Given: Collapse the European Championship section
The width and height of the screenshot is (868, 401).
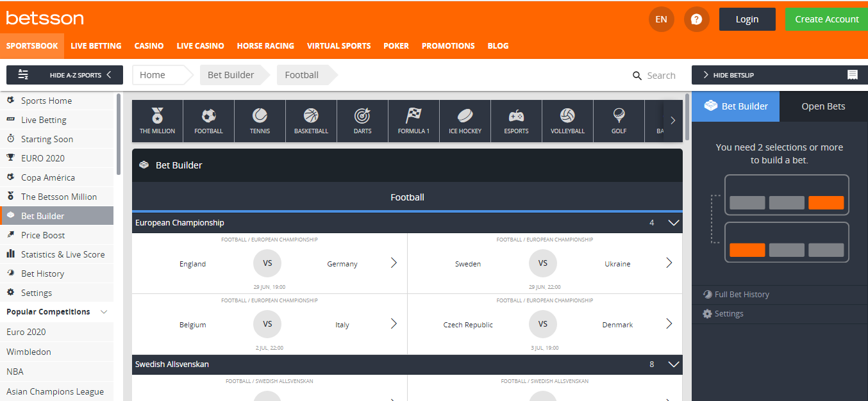Looking at the screenshot, I should tap(673, 223).
